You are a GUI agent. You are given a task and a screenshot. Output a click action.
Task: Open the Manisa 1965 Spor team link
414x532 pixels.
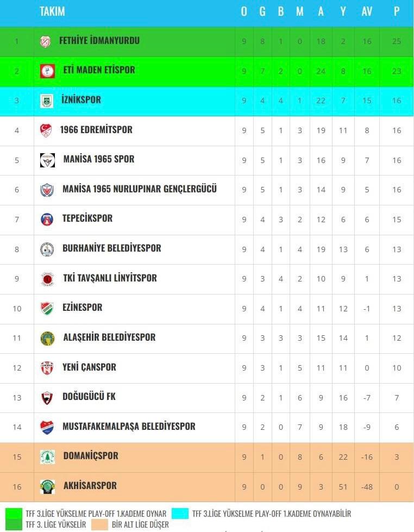click(x=98, y=159)
